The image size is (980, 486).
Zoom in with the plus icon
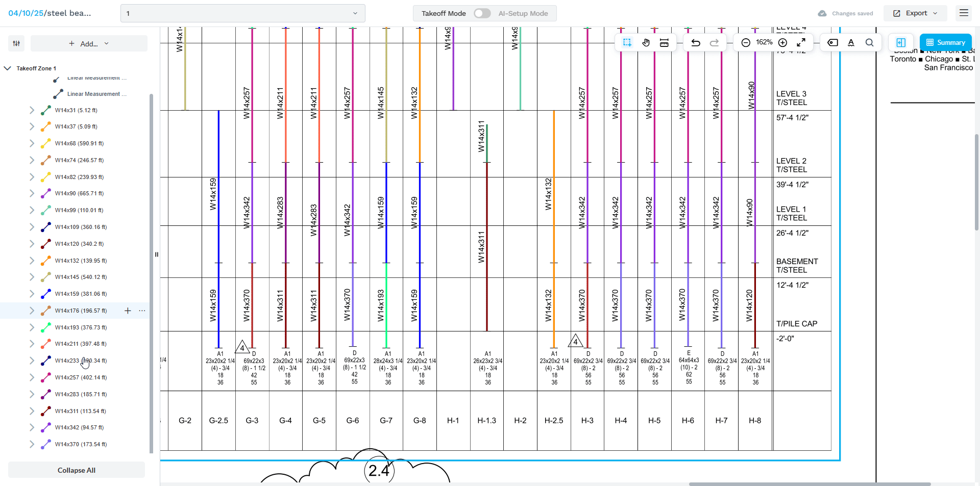(x=782, y=42)
